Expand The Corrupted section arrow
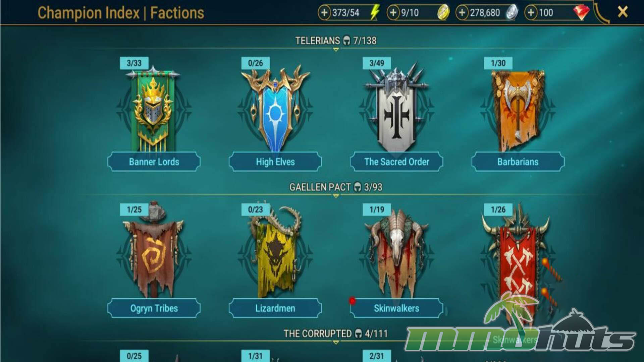Viewport: 644px width, 362px height. click(x=336, y=343)
